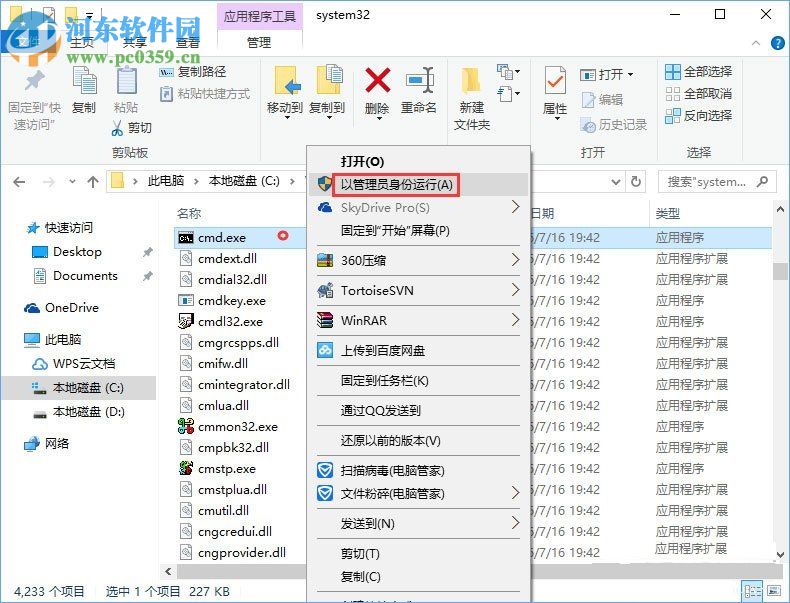Open the address bar history dropdown
Image resolution: width=790 pixels, height=603 pixels.
point(616,182)
